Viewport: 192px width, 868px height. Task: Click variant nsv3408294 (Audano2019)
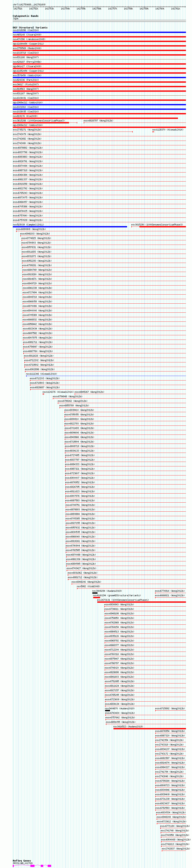tap(107, 591)
